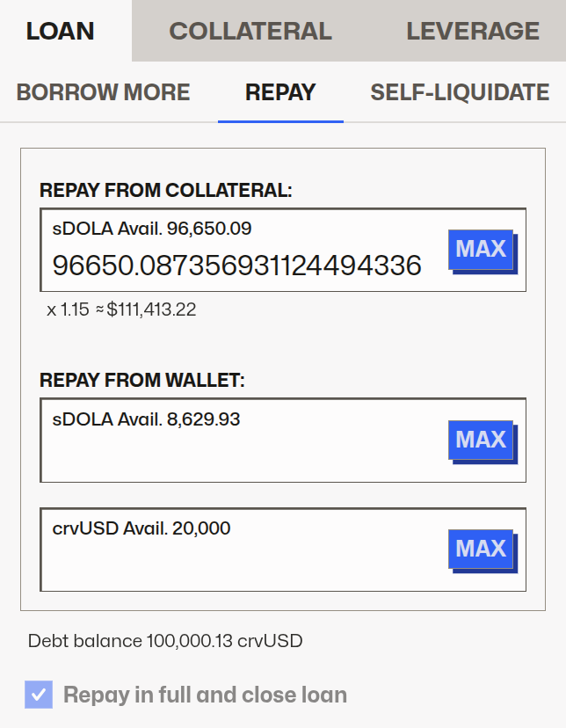The width and height of the screenshot is (566, 728).
Task: Uncheck the repay in full checkbox
Action: click(x=39, y=695)
